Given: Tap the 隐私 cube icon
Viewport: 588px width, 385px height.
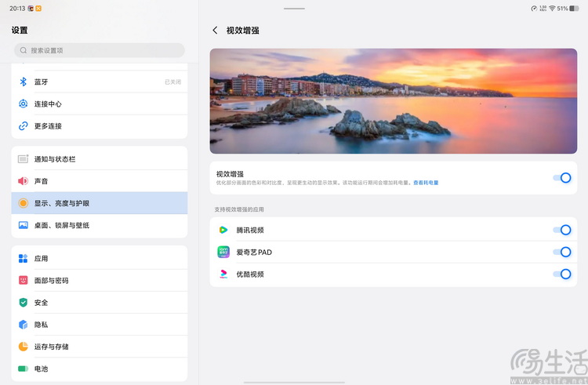Looking at the screenshot, I should tap(24, 325).
